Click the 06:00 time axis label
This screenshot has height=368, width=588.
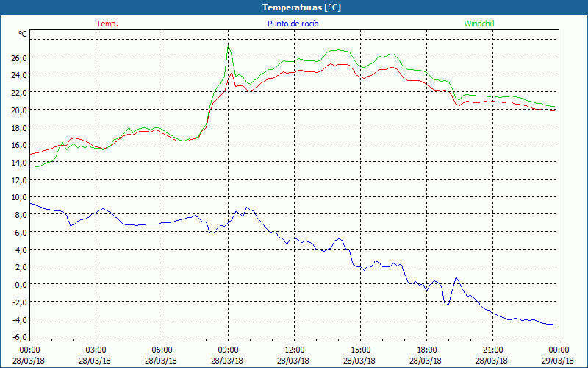pos(162,350)
